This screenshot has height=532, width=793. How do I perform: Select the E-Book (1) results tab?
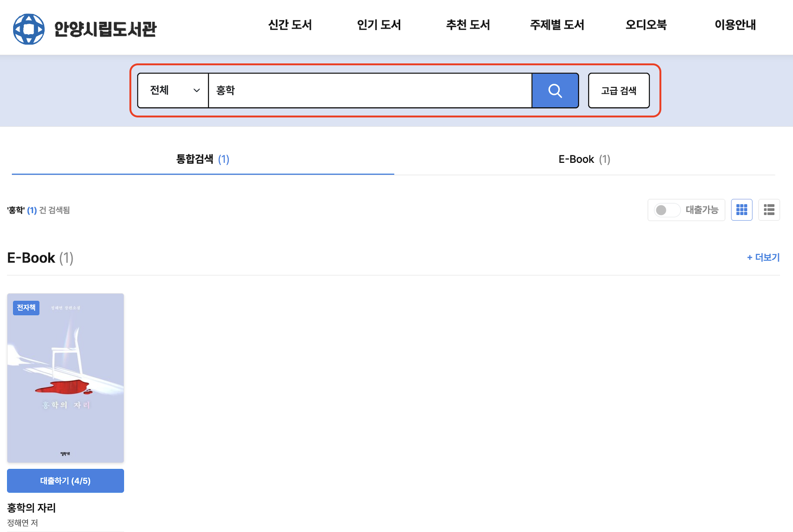pyautogui.click(x=584, y=159)
